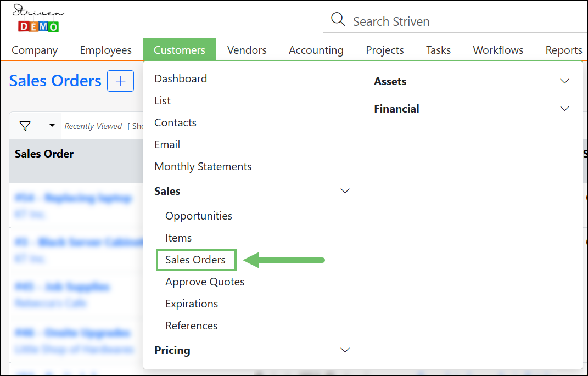Open Items under Sales
Viewport: 588px width, 376px height.
[x=178, y=238]
